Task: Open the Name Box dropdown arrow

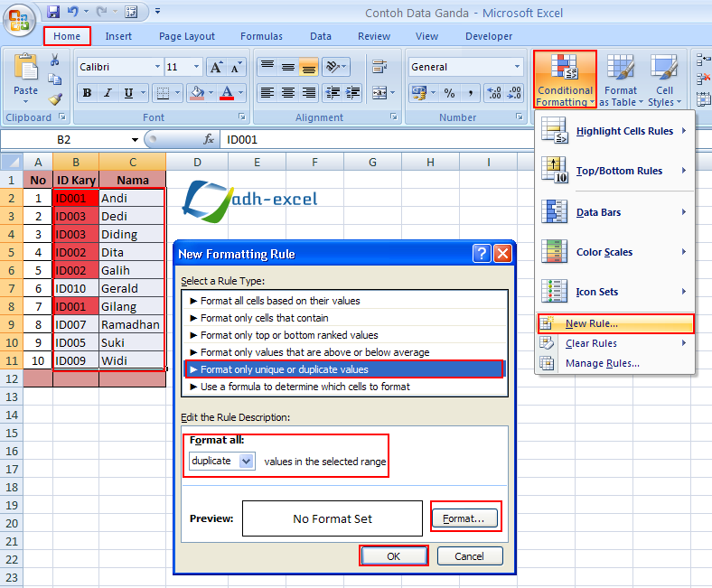Action: tap(135, 140)
